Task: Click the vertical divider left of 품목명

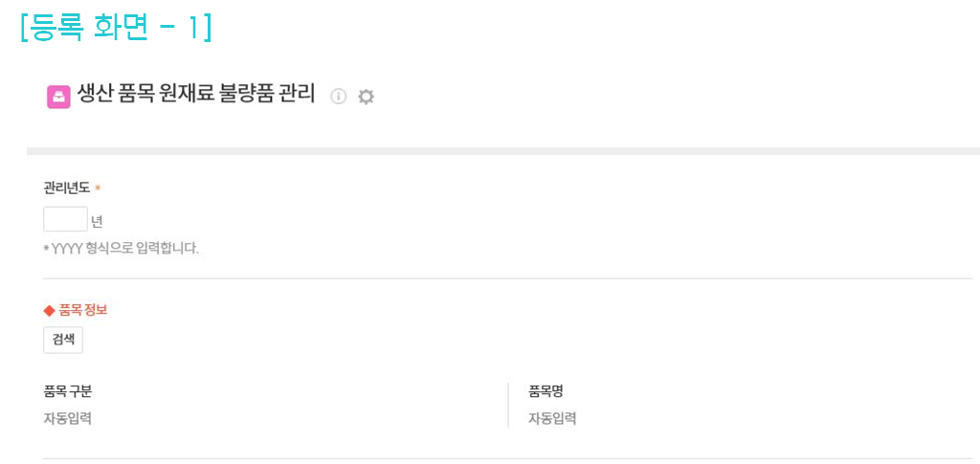Action: pyautogui.click(x=508, y=405)
